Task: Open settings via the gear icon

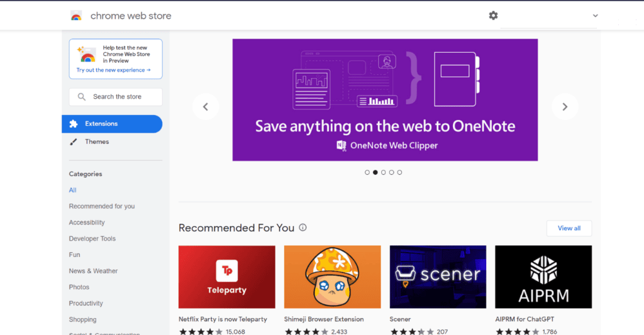Action: [493, 16]
